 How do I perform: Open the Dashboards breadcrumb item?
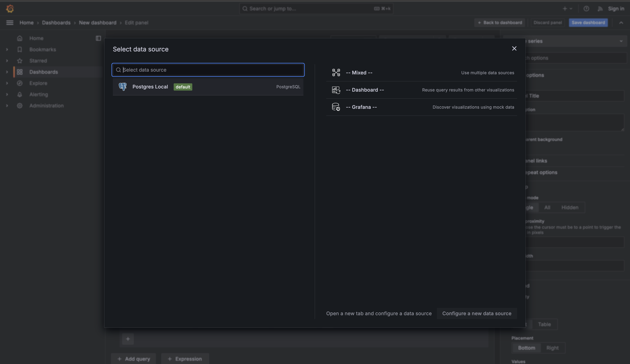56,23
